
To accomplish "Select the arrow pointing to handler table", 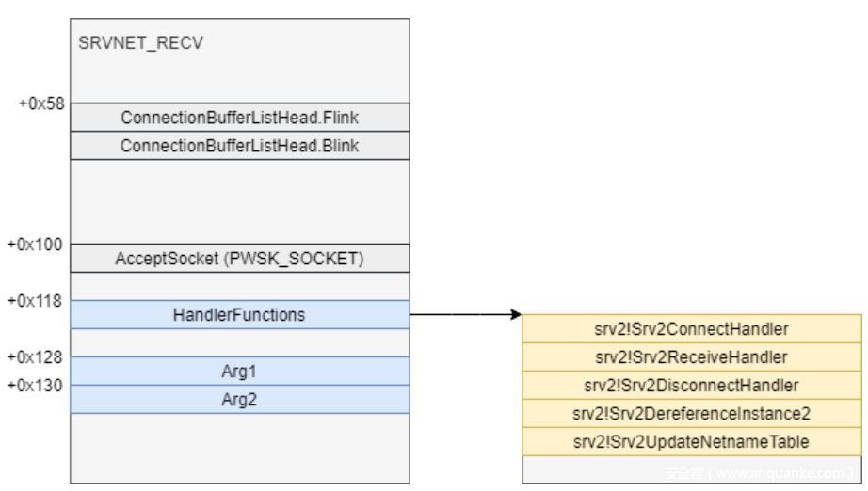I will pos(465,315).
